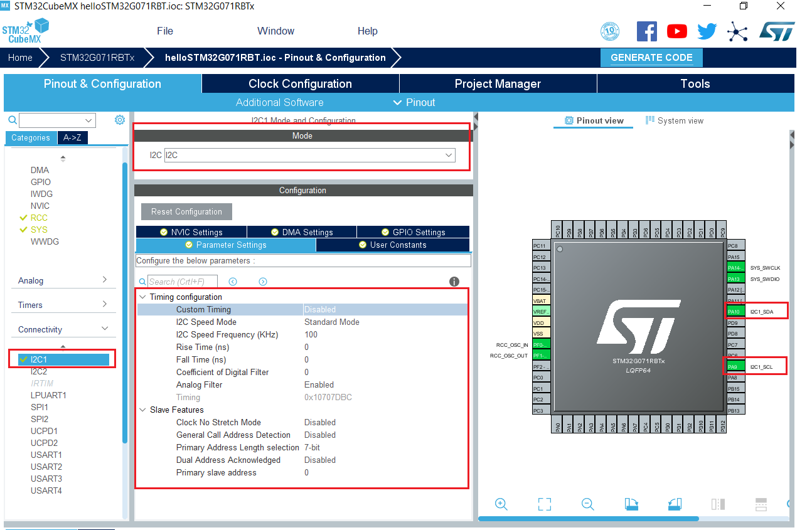Open the peripheral search dropdown
The height and width of the screenshot is (530, 812).
pos(88,120)
